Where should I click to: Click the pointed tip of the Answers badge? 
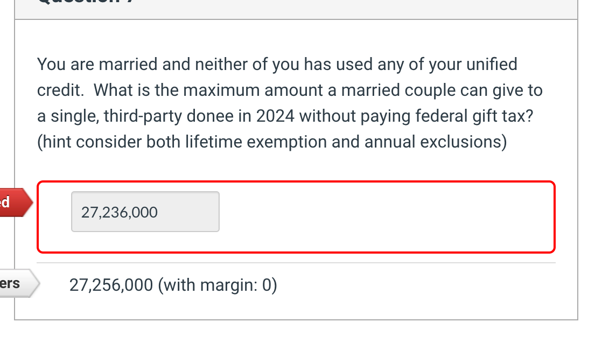[x=37, y=283]
